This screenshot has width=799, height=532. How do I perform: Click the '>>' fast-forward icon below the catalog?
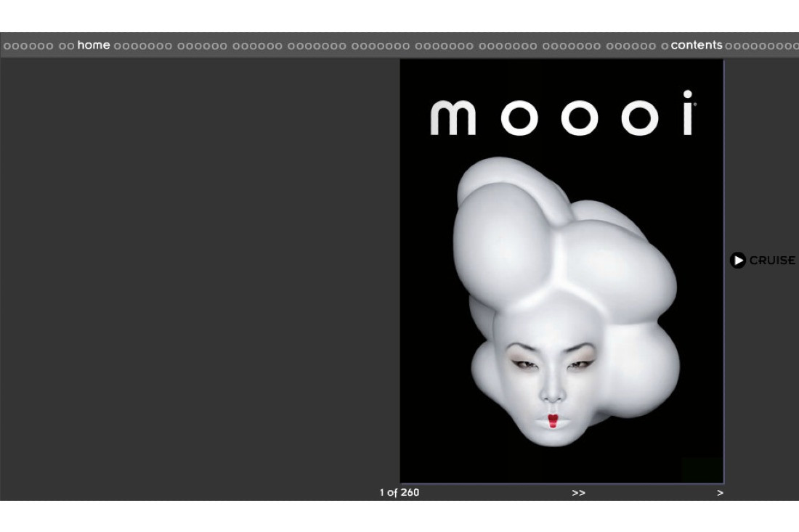[579, 493]
